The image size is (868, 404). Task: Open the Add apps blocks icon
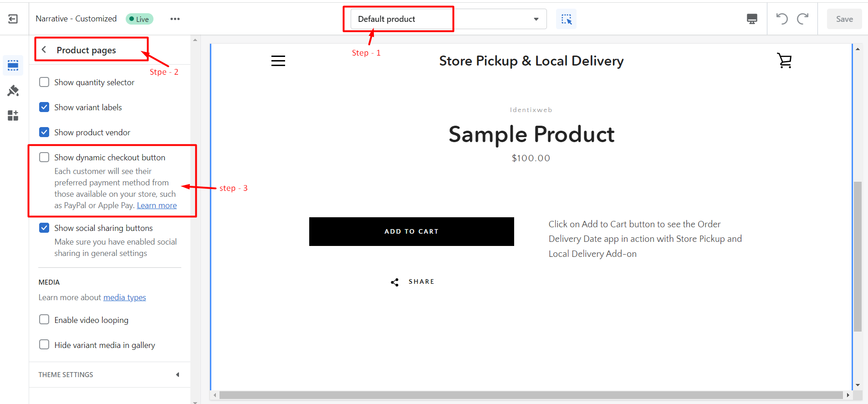coord(13,115)
